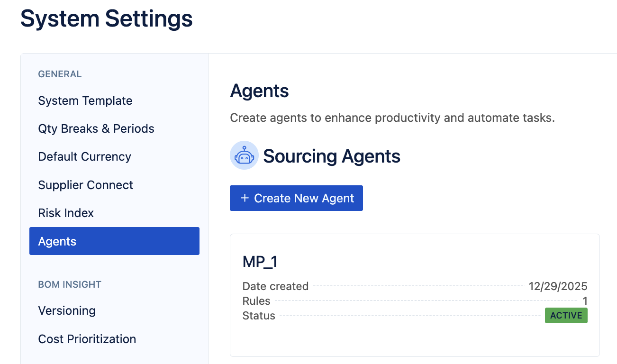The width and height of the screenshot is (617, 364).
Task: Click the plus icon on Create New Agent
Action: point(245,198)
